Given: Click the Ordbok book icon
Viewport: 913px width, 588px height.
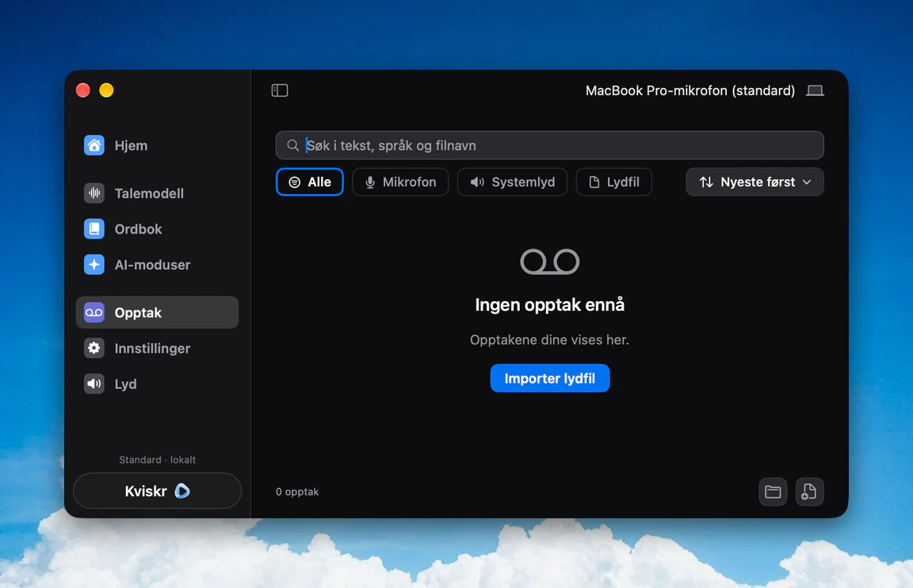Looking at the screenshot, I should click(94, 229).
